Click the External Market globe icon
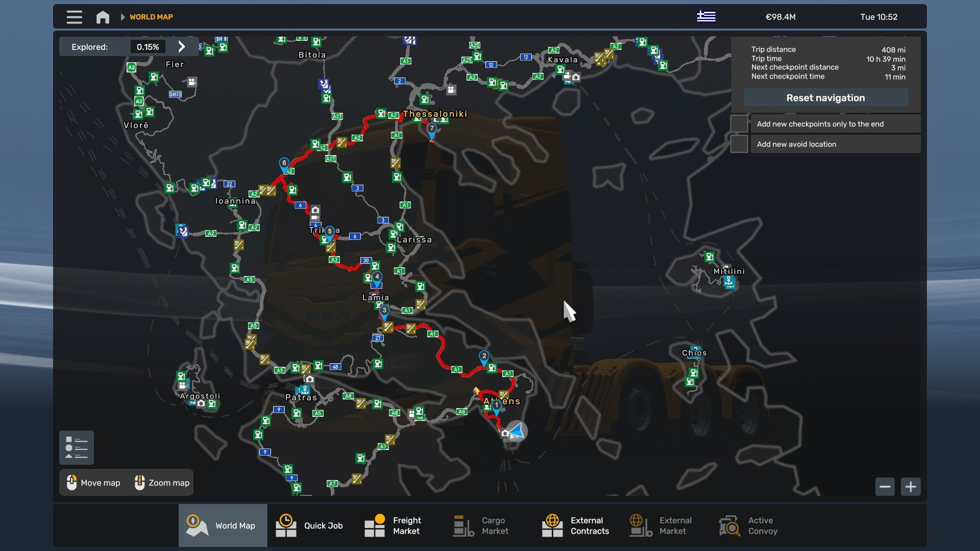 pyautogui.click(x=640, y=525)
